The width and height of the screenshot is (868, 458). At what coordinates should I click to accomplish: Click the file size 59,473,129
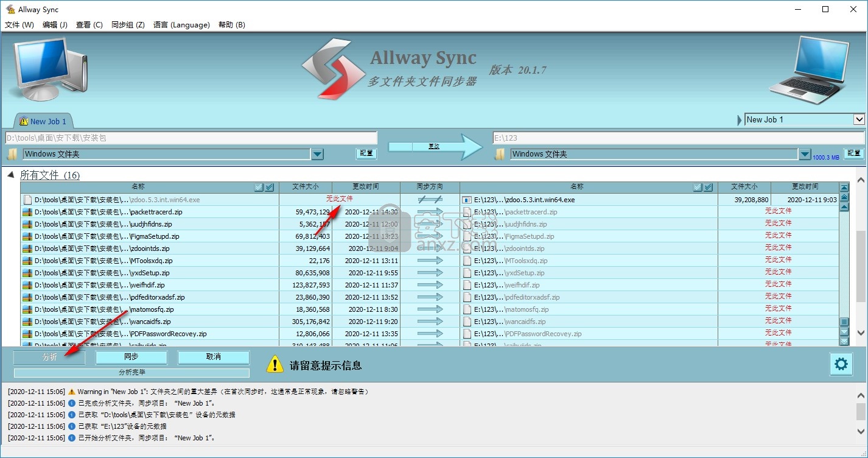[313, 212]
